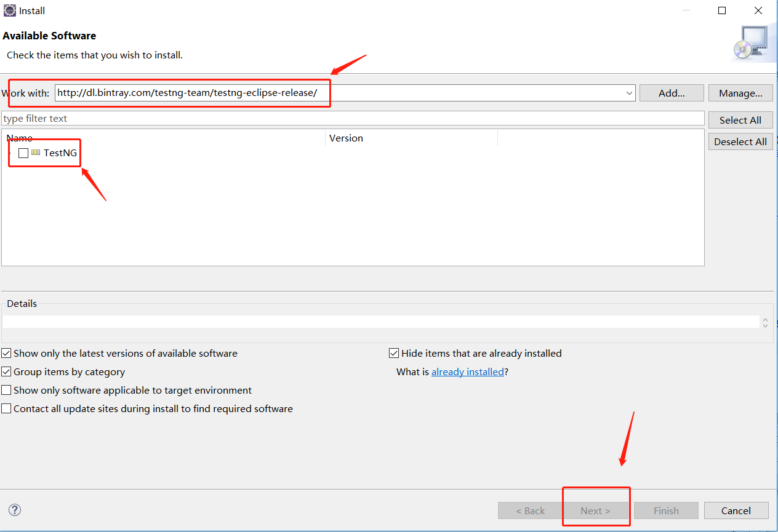Maximize the Install window
778x532 pixels.
point(722,10)
